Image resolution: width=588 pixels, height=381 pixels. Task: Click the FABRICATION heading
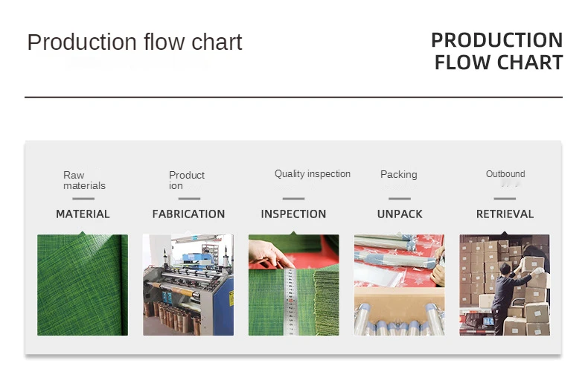click(x=188, y=214)
